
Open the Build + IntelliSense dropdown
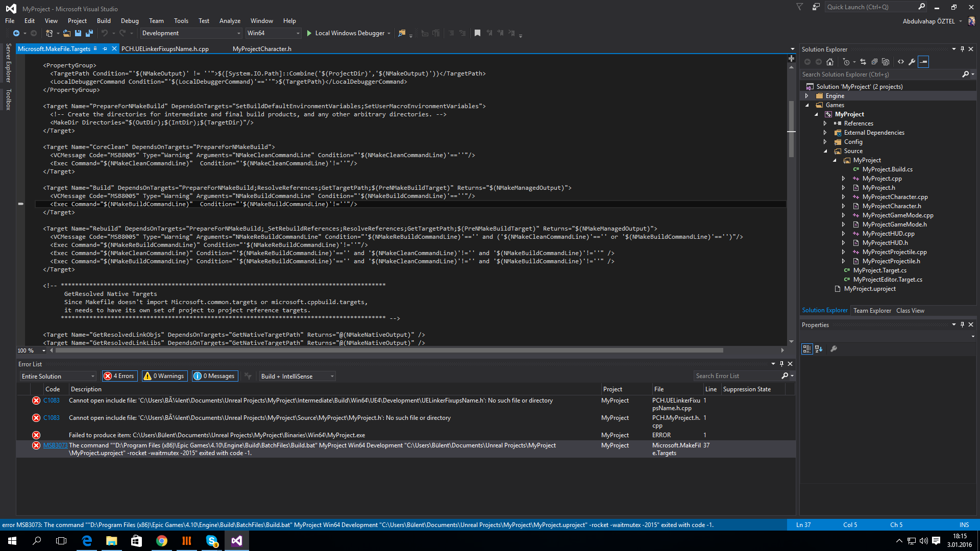(297, 377)
